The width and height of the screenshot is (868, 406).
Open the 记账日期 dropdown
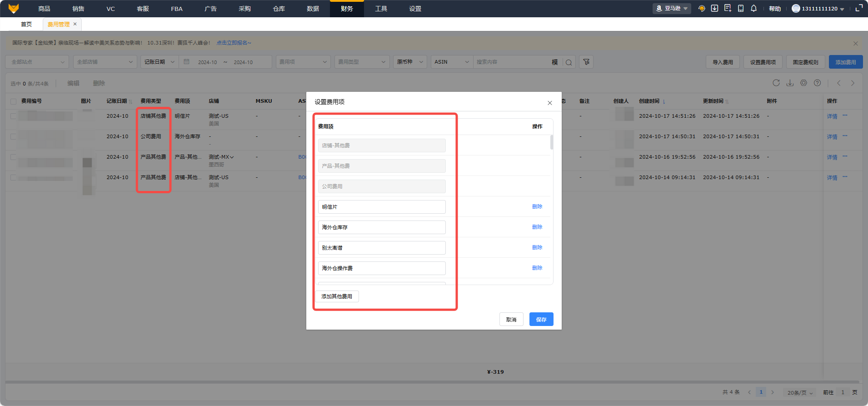(x=160, y=62)
